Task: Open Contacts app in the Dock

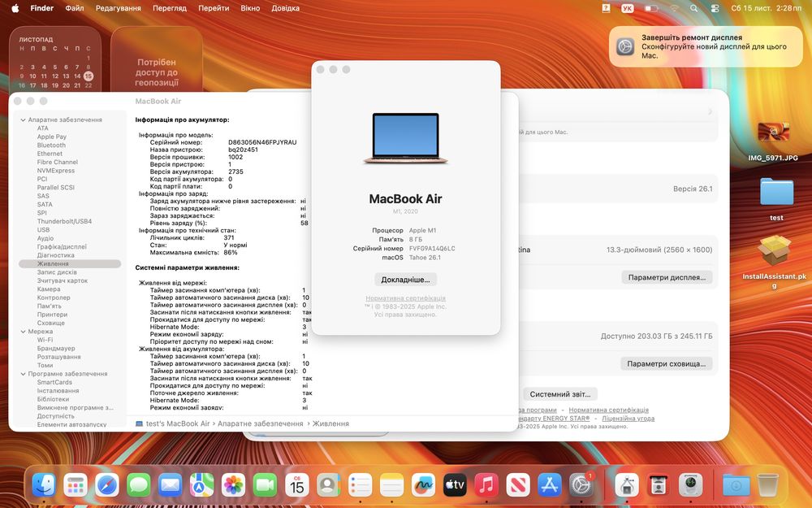Action: [328, 485]
